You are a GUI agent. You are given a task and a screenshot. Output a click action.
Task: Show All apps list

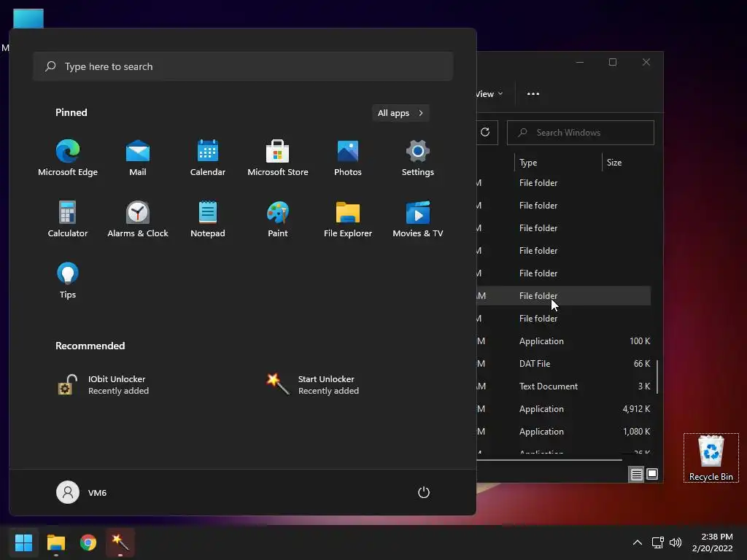point(400,113)
